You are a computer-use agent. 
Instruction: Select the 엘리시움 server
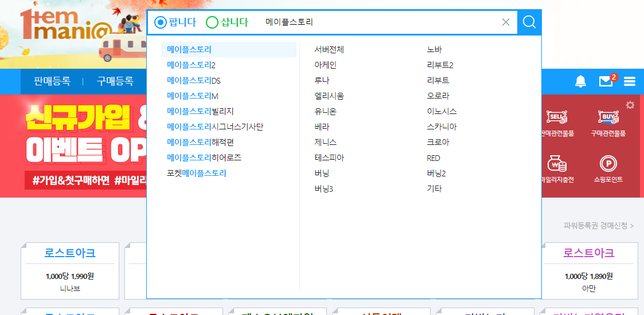(329, 96)
